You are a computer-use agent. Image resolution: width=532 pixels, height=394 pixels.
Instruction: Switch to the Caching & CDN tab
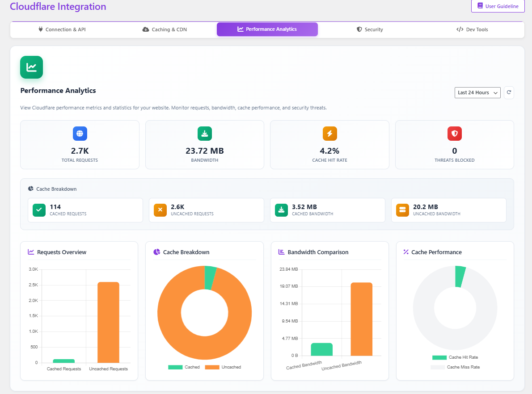click(x=165, y=29)
